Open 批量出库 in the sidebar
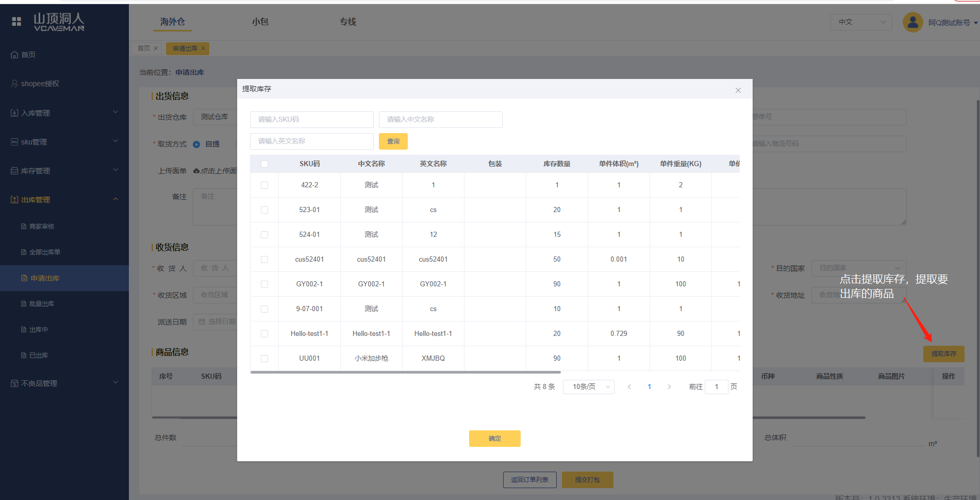980x500 pixels. pos(41,304)
